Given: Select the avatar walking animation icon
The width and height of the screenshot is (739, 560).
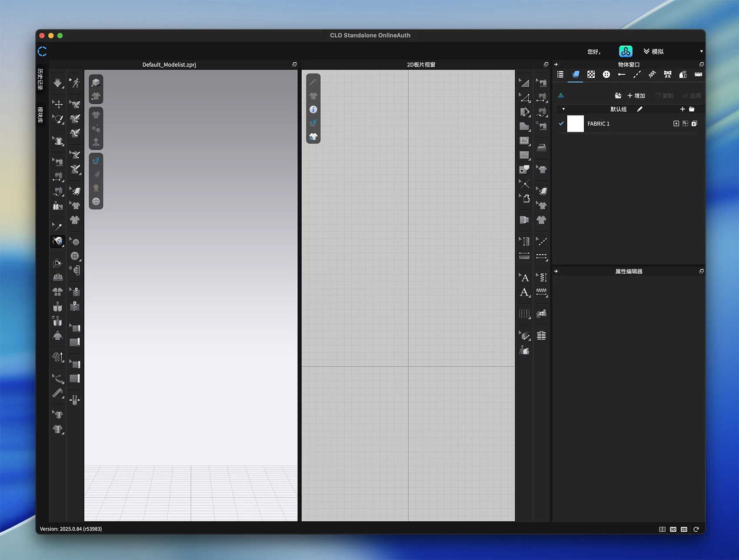Looking at the screenshot, I should point(76,83).
